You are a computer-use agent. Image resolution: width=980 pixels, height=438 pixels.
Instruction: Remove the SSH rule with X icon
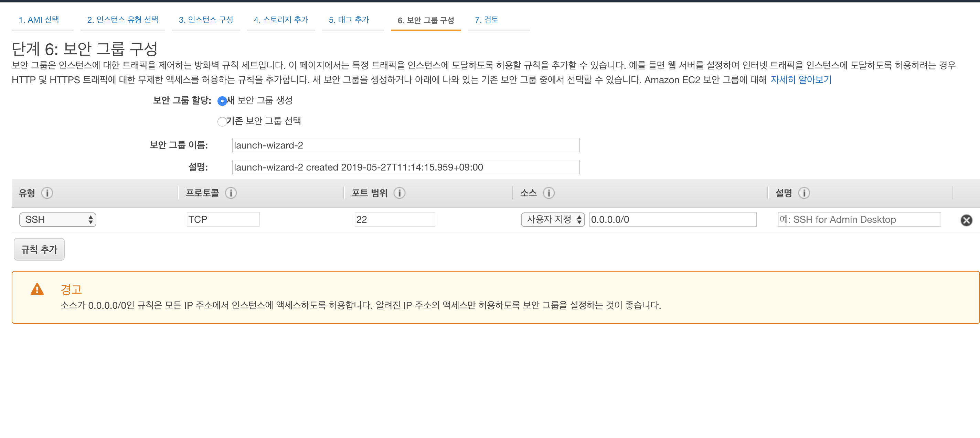pos(966,220)
